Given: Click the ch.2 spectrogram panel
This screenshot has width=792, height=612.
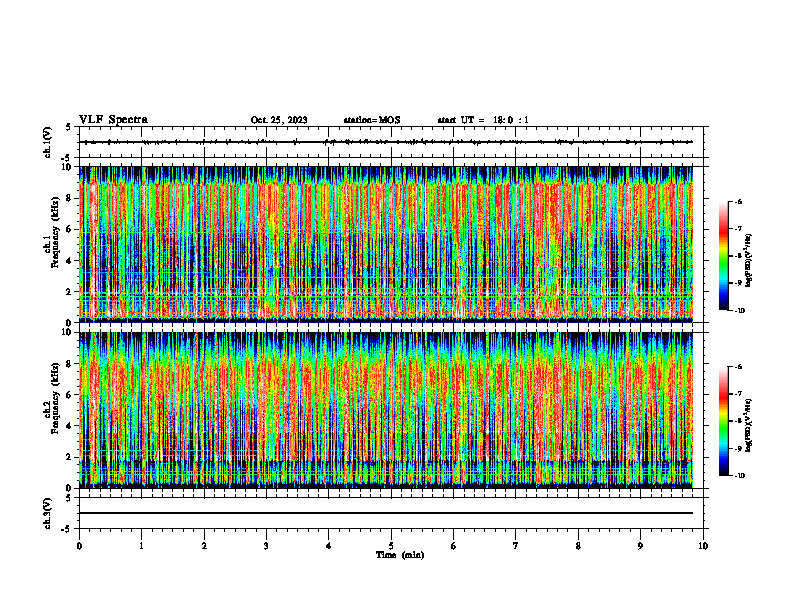Looking at the screenshot, I should click(x=386, y=410).
